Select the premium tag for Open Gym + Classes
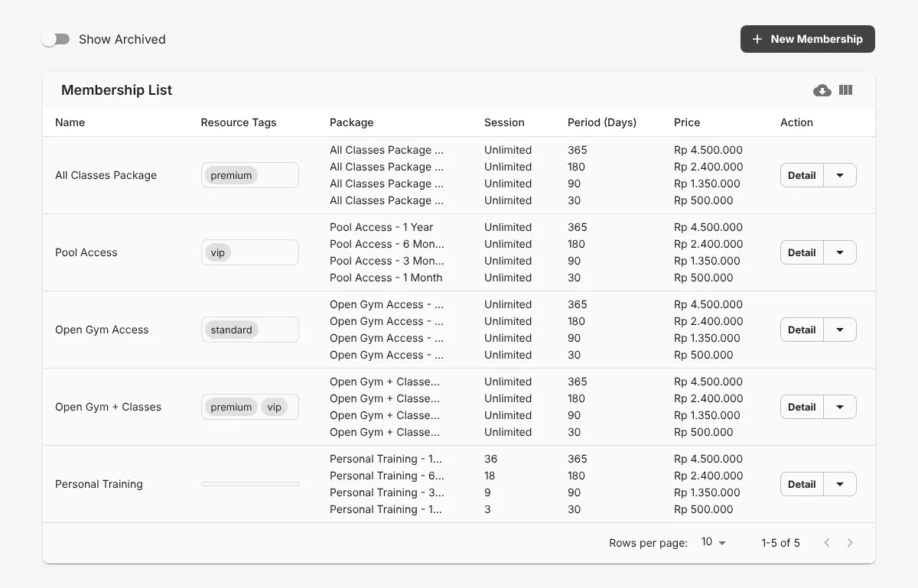 pos(231,407)
